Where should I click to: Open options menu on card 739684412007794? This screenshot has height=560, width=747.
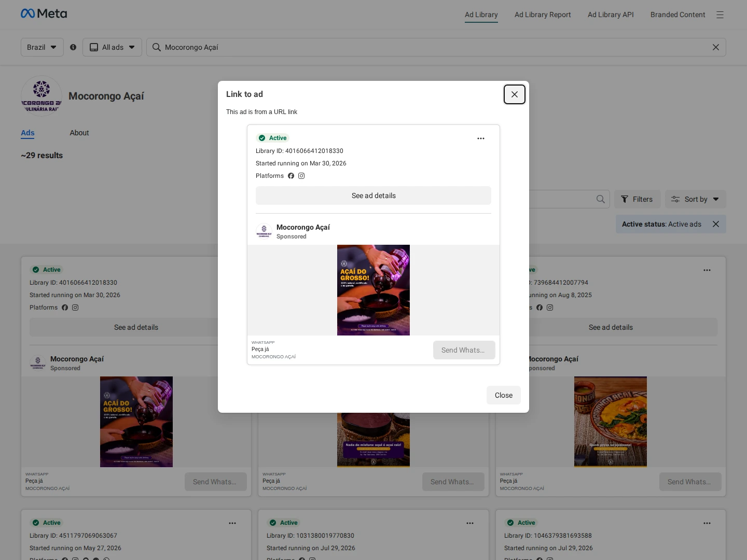click(707, 270)
